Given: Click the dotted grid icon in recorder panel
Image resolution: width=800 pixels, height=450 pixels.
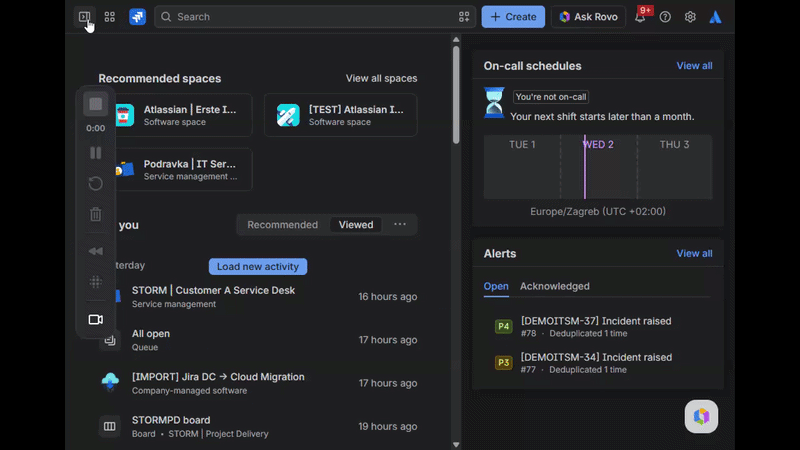Looking at the screenshot, I should click(x=95, y=282).
